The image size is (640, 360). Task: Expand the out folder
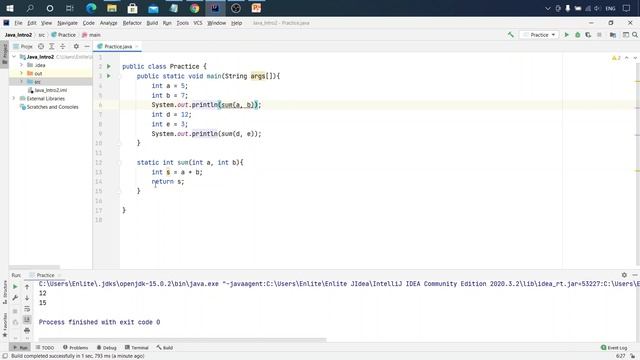tap(21, 73)
